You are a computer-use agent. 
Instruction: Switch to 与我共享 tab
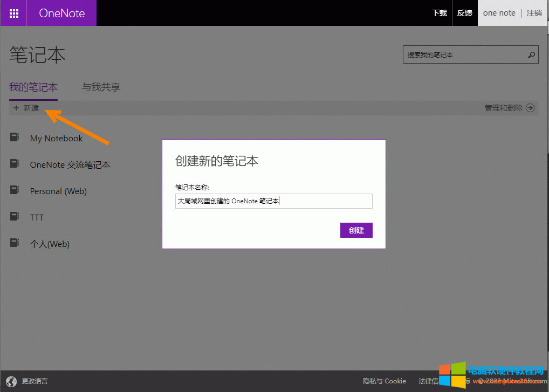(101, 87)
